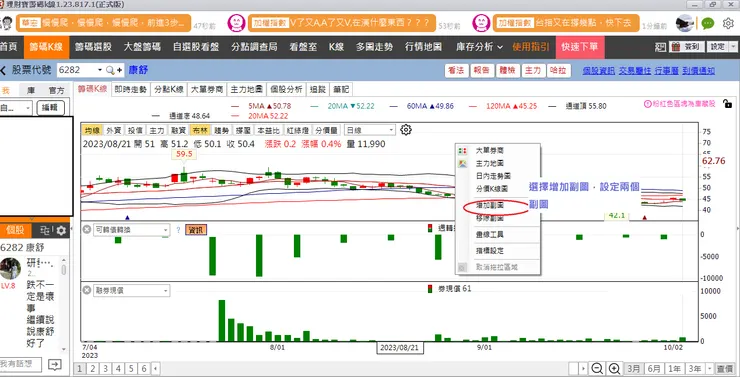740x377 pixels.
Task: Click the send message arrow icon
Action: pyautogui.click(x=55, y=365)
